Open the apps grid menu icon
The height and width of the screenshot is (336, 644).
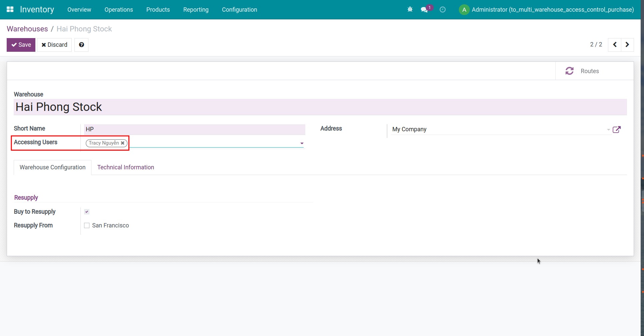[x=10, y=9]
